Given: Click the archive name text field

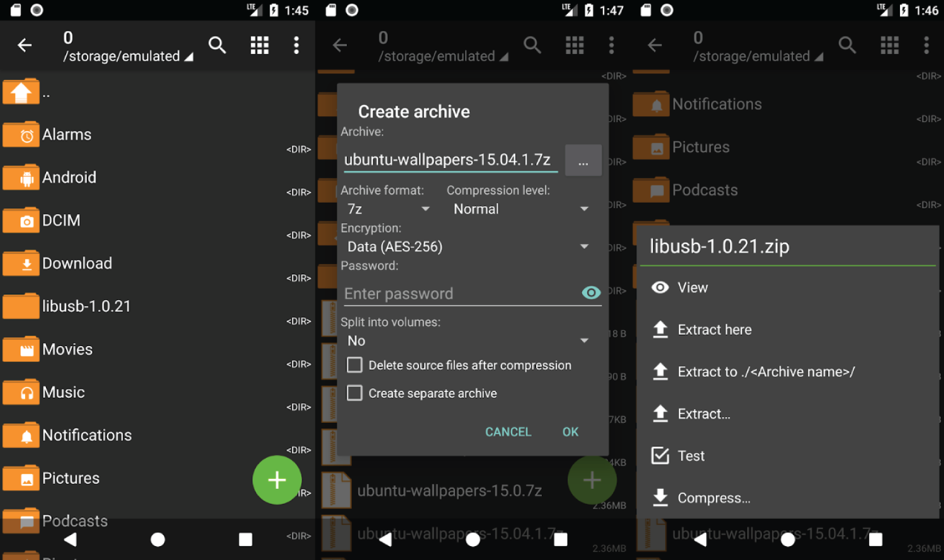Looking at the screenshot, I should tap(451, 160).
